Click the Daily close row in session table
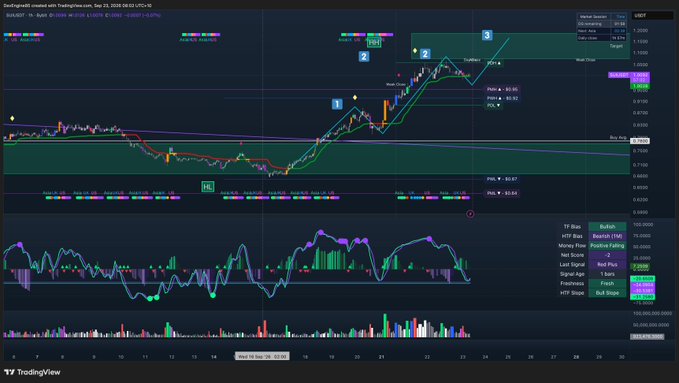Image resolution: width=679 pixels, height=383 pixels. pyautogui.click(x=601, y=38)
